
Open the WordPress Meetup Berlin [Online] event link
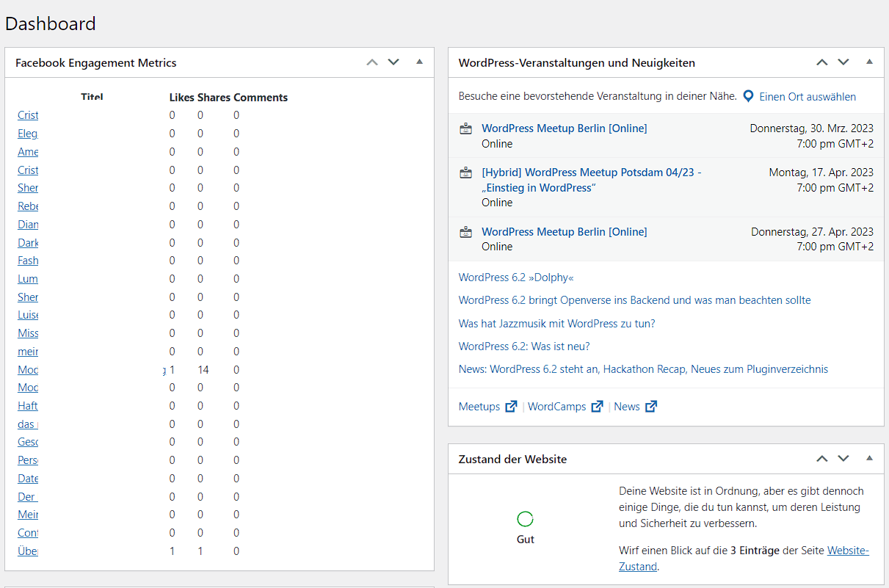click(x=564, y=128)
